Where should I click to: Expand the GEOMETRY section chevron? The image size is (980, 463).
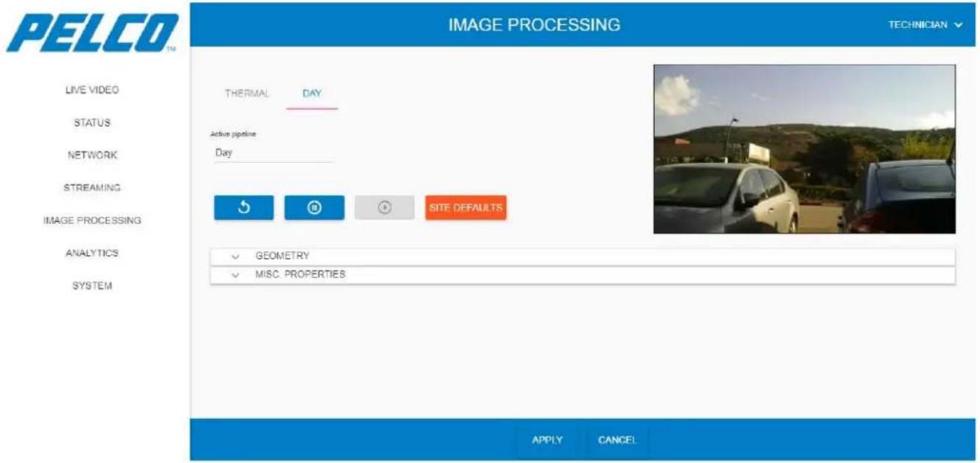click(x=236, y=257)
